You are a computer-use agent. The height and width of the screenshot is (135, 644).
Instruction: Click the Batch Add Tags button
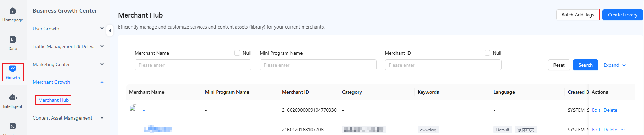tap(578, 15)
